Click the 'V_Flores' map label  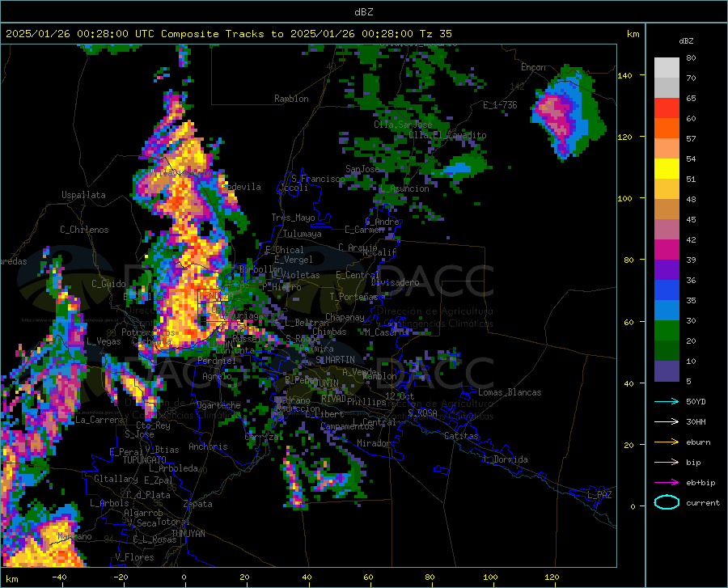point(134,557)
